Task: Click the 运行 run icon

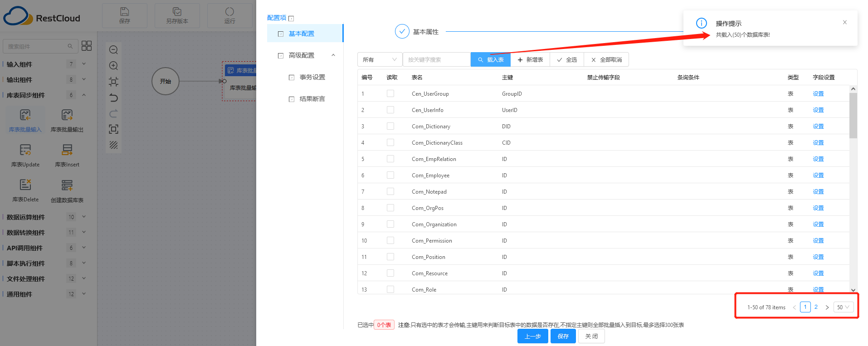Action: coord(229,12)
